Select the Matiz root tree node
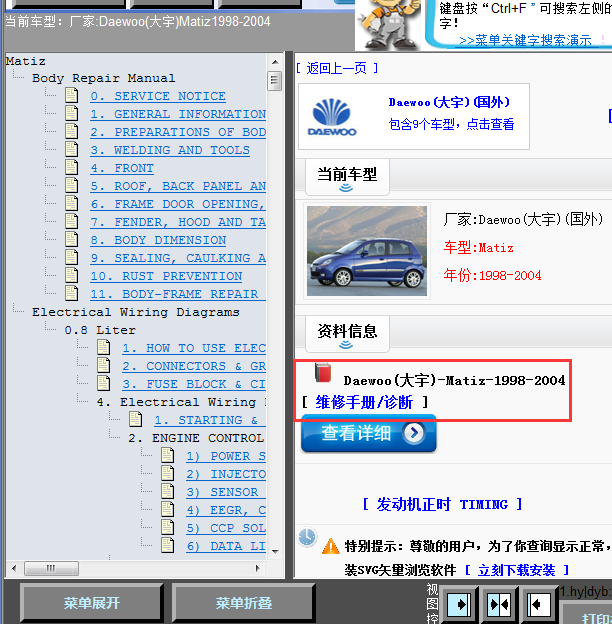612x624 pixels. (25, 61)
